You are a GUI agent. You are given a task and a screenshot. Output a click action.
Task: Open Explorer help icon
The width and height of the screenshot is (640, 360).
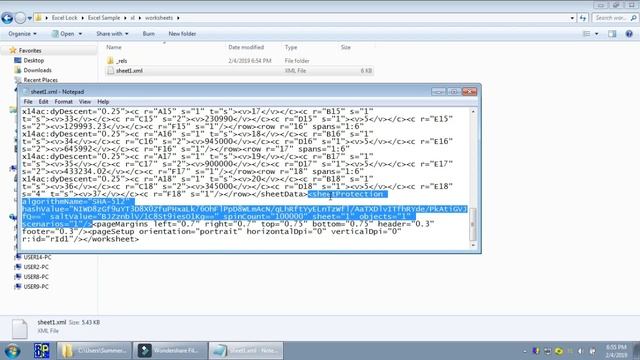[629, 34]
